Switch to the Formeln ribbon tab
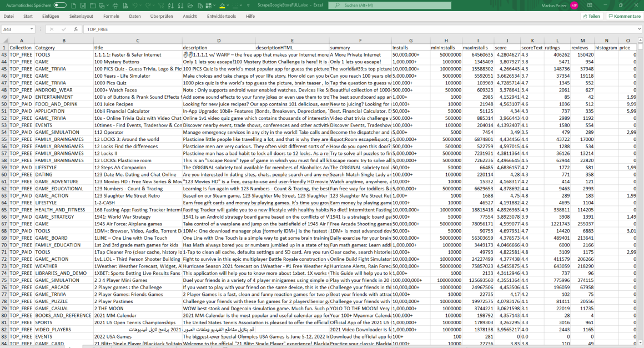The width and height of the screenshot is (644, 348). pos(111,17)
